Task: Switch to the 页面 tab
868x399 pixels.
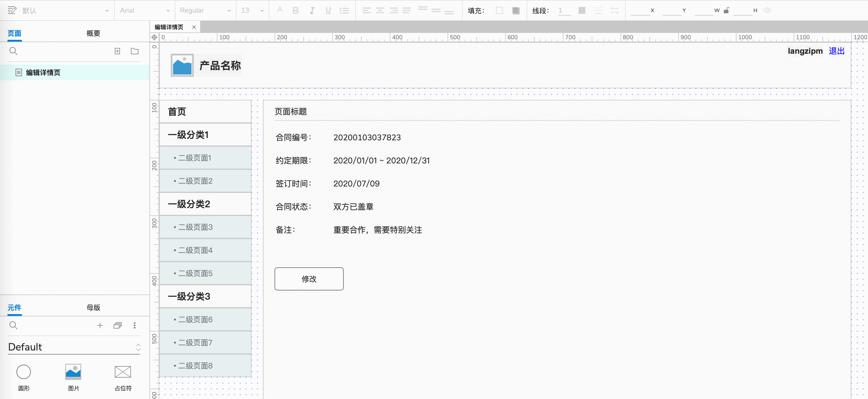Action: pyautogui.click(x=14, y=33)
